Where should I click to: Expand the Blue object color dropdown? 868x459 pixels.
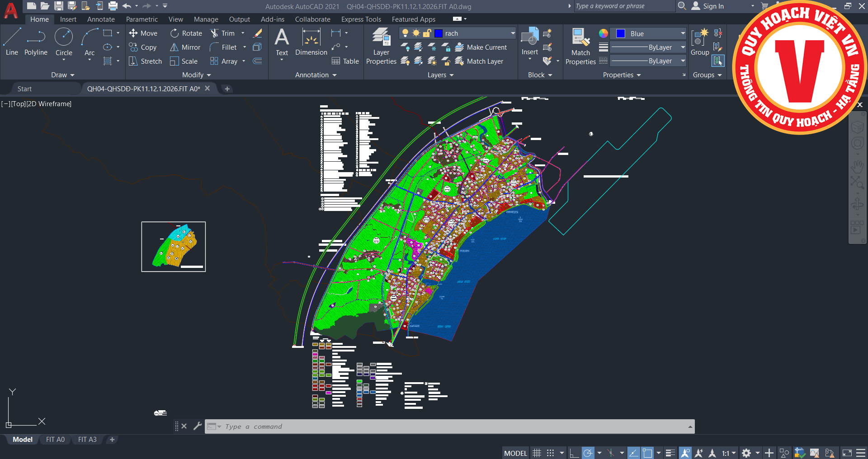coord(683,33)
